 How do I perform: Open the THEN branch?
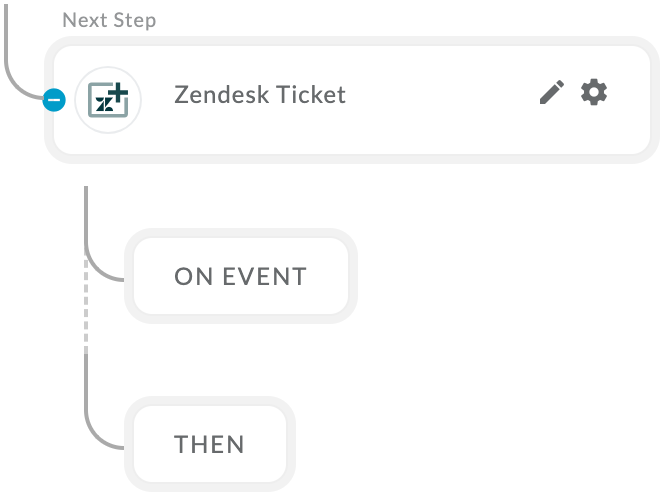tap(210, 444)
